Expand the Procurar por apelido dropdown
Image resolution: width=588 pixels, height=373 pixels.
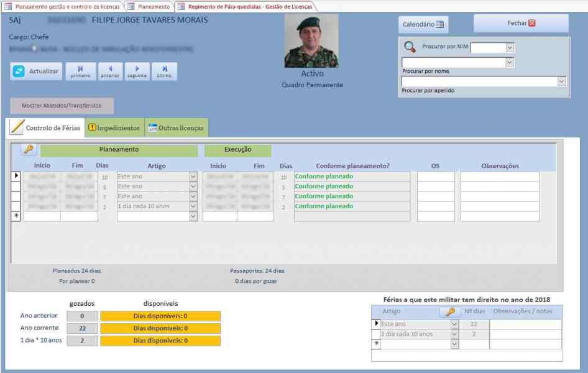[562, 81]
